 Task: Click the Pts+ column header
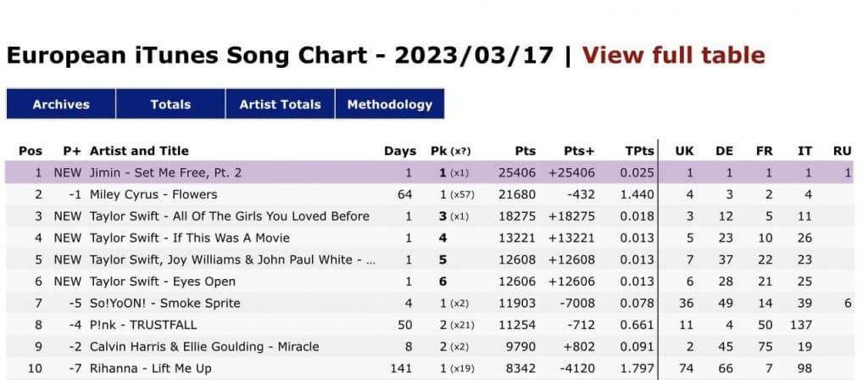pos(580,151)
